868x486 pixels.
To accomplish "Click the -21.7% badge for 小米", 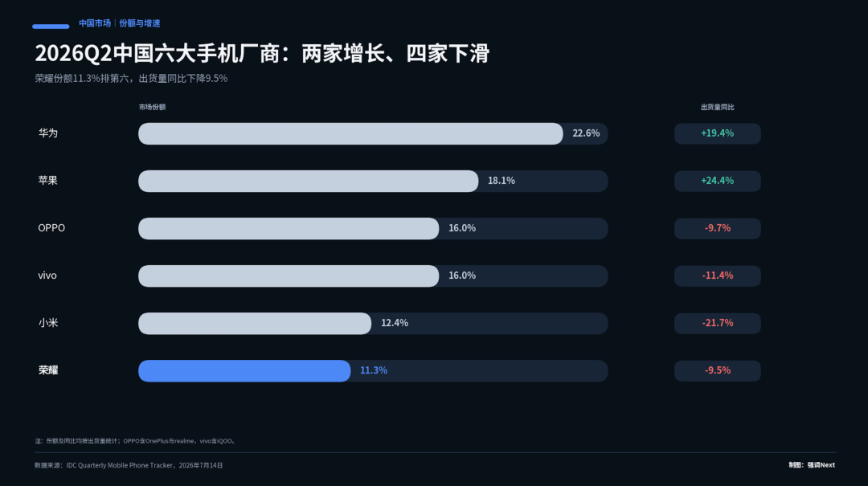I will pyautogui.click(x=718, y=323).
